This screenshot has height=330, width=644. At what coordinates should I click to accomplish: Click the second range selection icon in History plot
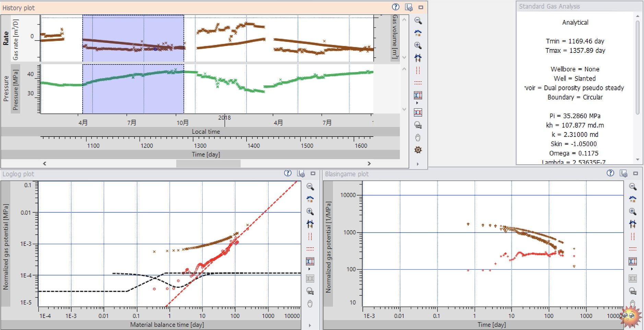click(x=418, y=112)
